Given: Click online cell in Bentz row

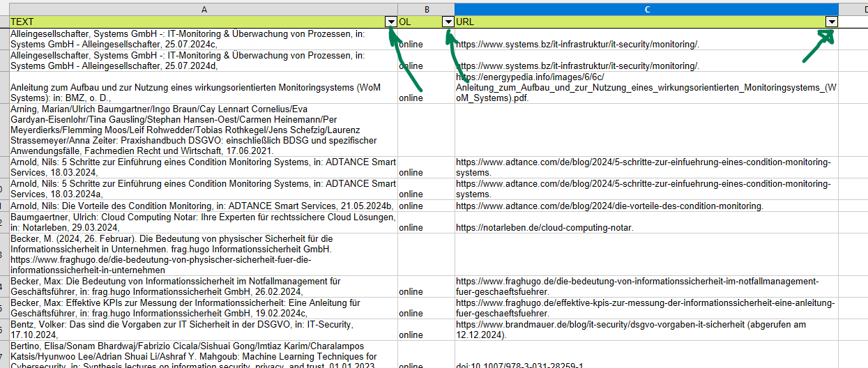Looking at the screenshot, I should [x=427, y=330].
